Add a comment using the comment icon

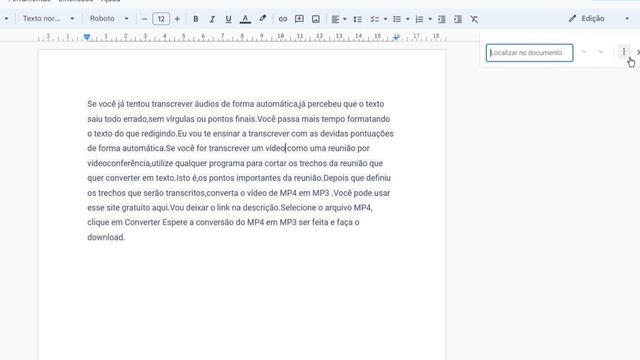click(299, 19)
